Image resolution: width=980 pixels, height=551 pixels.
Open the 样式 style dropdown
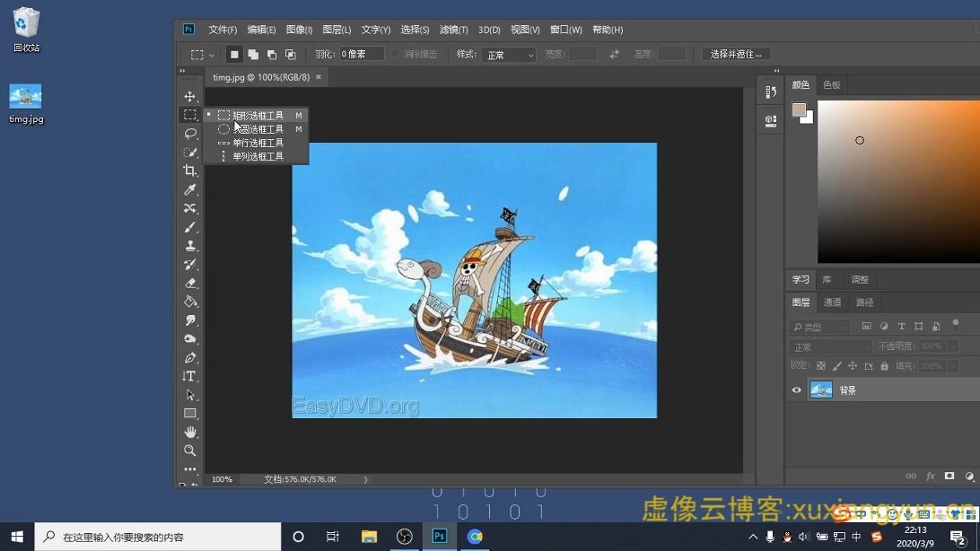click(x=508, y=54)
